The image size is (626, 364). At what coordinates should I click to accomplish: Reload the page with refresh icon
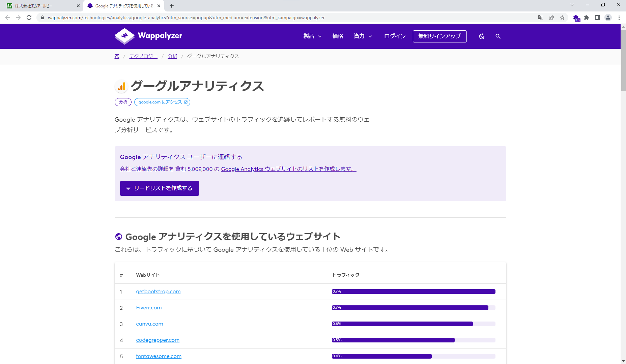(x=29, y=18)
